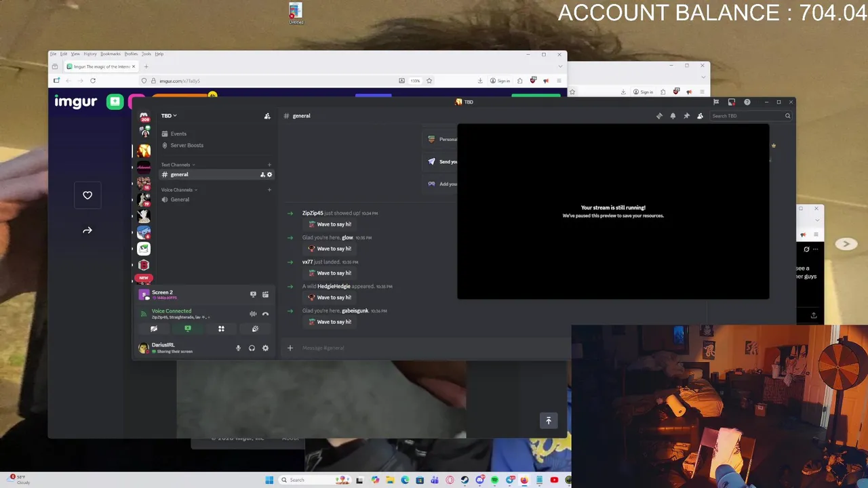Wave to say hi to gabeisgunk
The height and width of the screenshot is (488, 868).
tap(330, 322)
